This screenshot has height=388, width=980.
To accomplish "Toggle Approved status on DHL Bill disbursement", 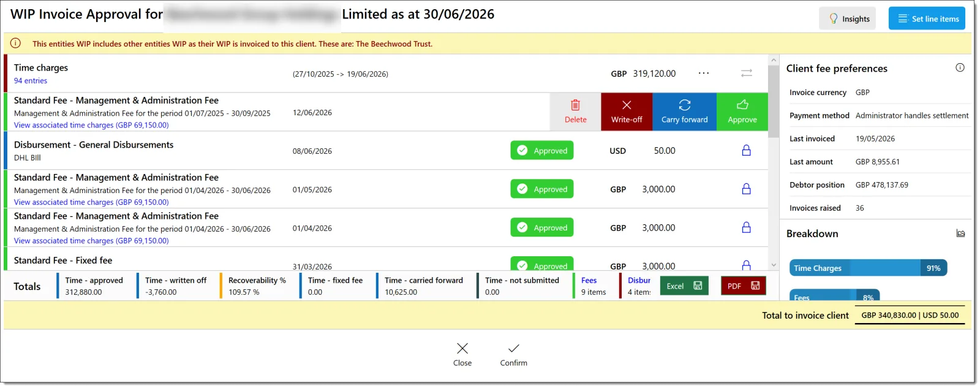I will 542,151.
